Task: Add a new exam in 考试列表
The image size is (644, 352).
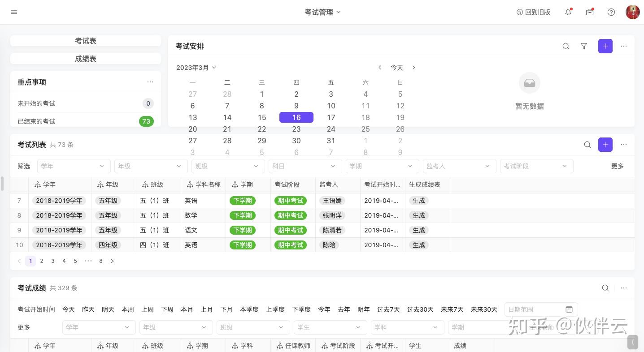Action: (605, 145)
